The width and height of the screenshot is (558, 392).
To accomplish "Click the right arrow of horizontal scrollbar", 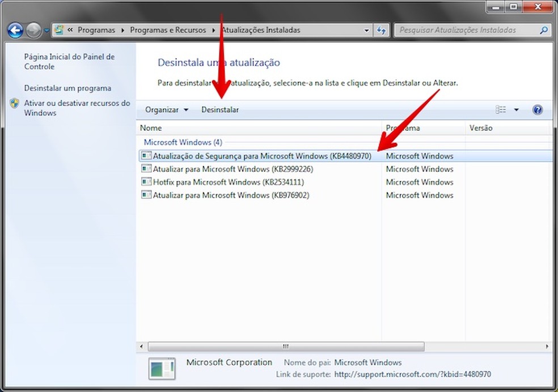I will tap(547, 346).
